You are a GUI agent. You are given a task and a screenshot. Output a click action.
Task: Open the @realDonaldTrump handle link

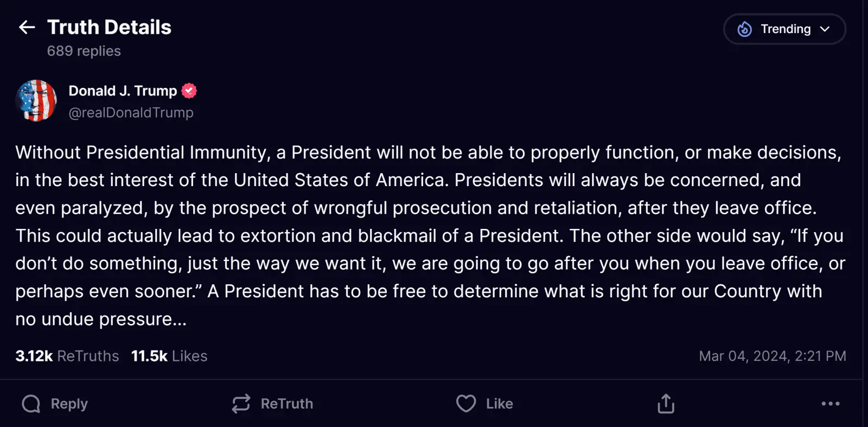131,112
